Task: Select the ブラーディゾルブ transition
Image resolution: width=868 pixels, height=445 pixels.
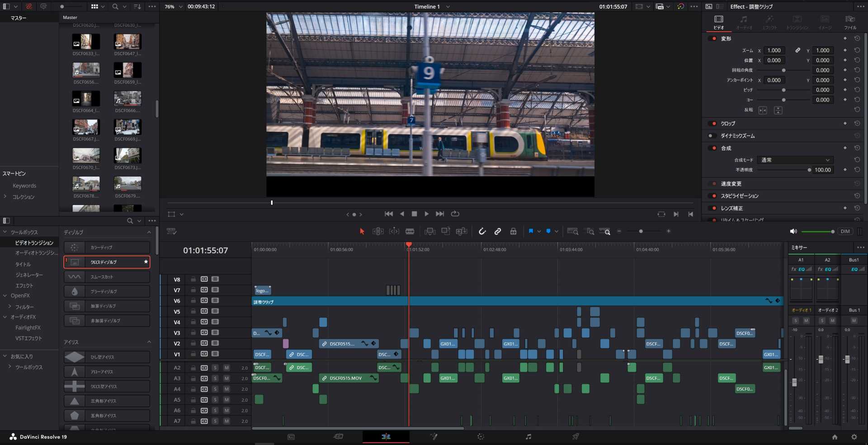Action: point(107,291)
